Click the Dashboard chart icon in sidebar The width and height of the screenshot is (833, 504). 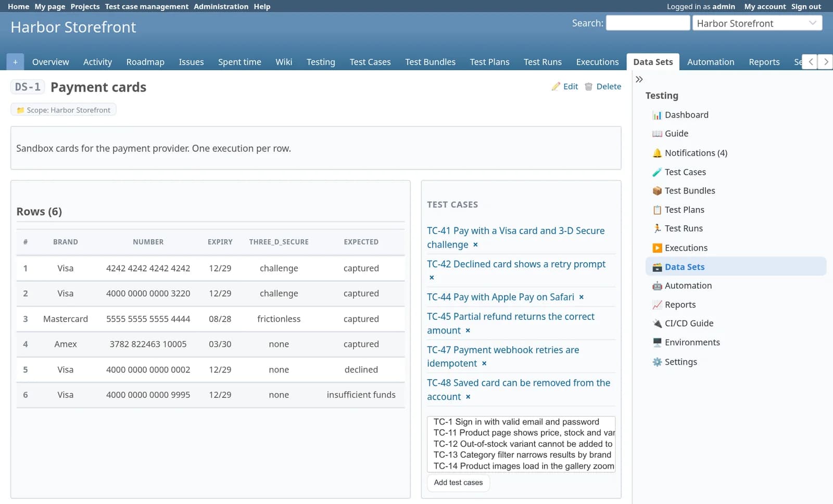pos(657,115)
